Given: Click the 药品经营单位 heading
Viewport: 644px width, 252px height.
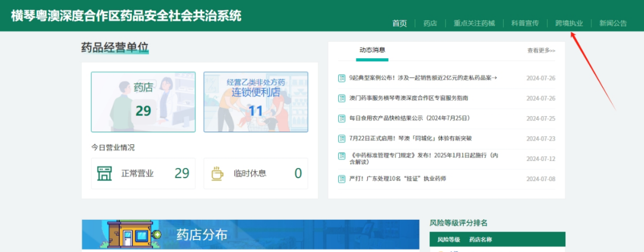Looking at the screenshot, I should 114,48.
